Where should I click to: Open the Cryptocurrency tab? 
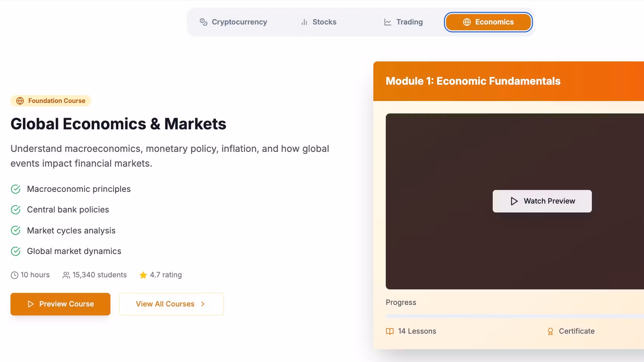233,22
